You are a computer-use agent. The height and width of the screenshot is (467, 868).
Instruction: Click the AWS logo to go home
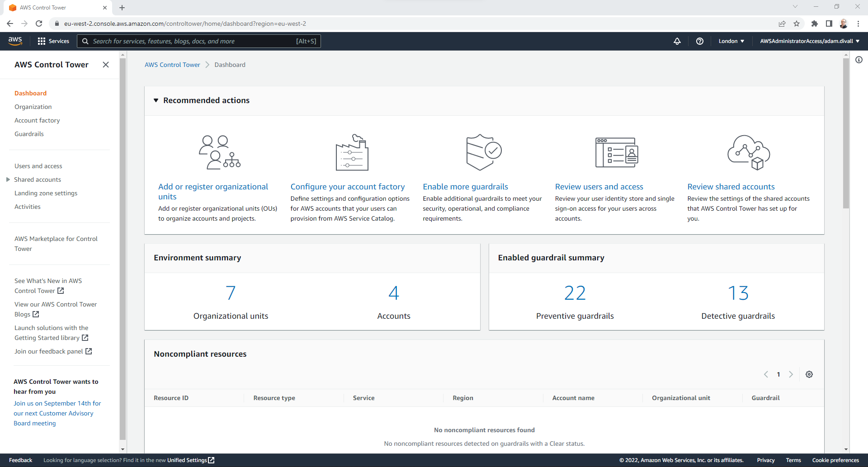[15, 41]
